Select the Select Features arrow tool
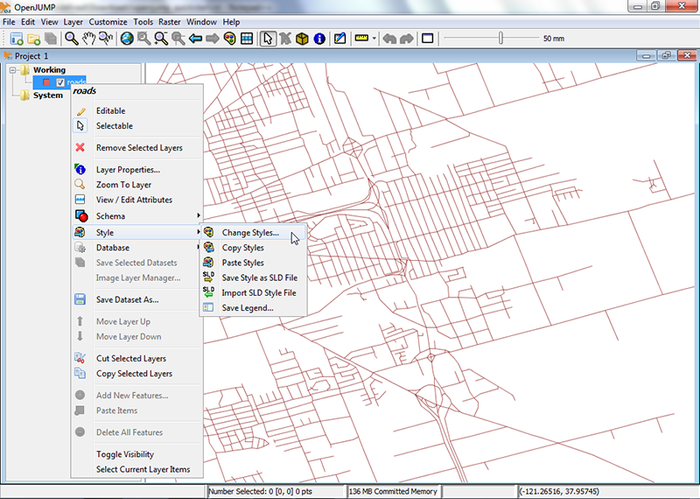 point(268,39)
